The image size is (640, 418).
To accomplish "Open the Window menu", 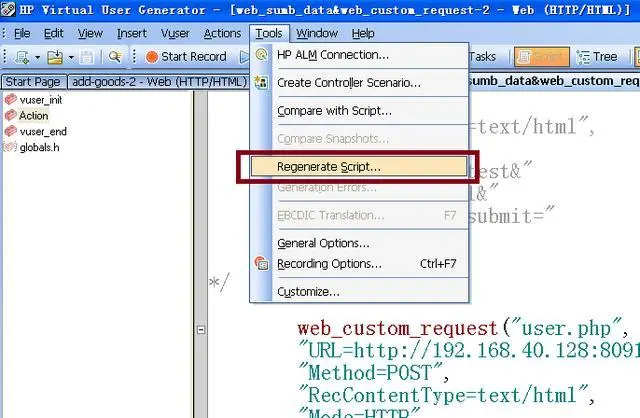I will [317, 33].
